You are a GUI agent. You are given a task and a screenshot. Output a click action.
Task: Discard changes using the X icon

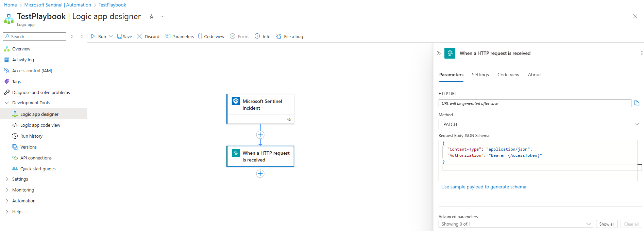tap(139, 36)
